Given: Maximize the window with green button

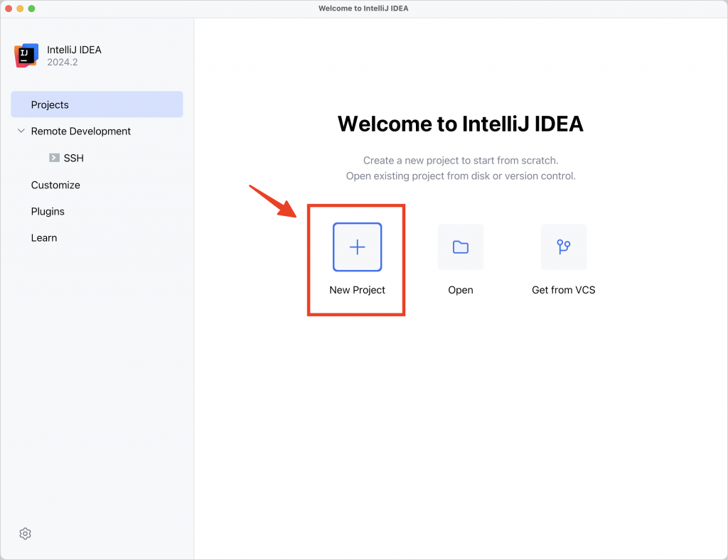Looking at the screenshot, I should coord(31,9).
